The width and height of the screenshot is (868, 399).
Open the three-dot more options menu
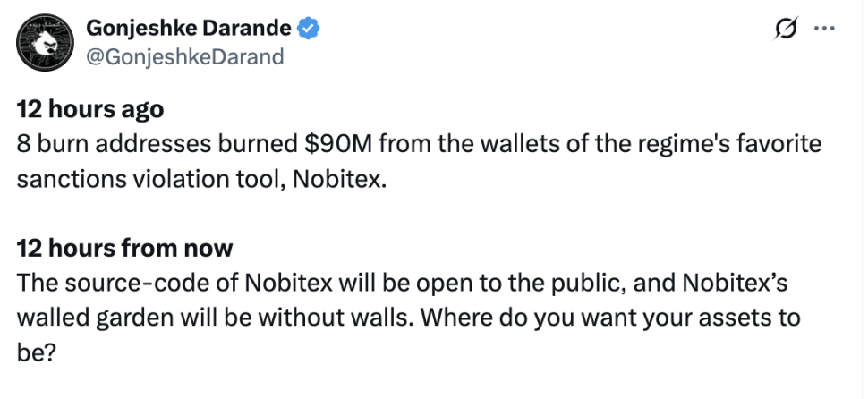tap(824, 29)
